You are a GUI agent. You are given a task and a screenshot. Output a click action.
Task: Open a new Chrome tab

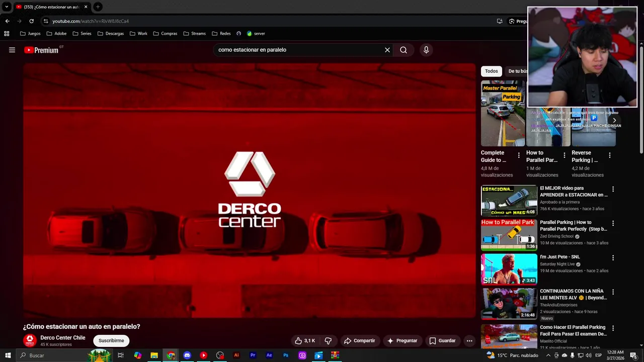(98, 7)
